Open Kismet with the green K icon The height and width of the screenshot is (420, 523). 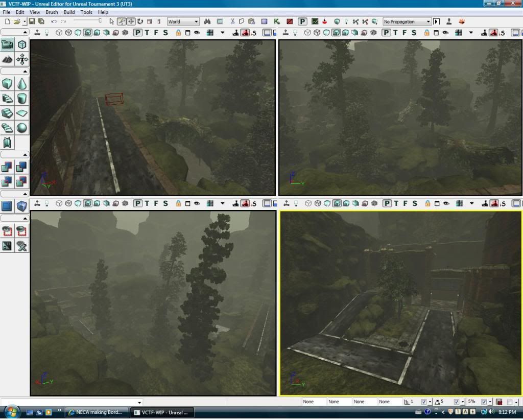[276, 21]
